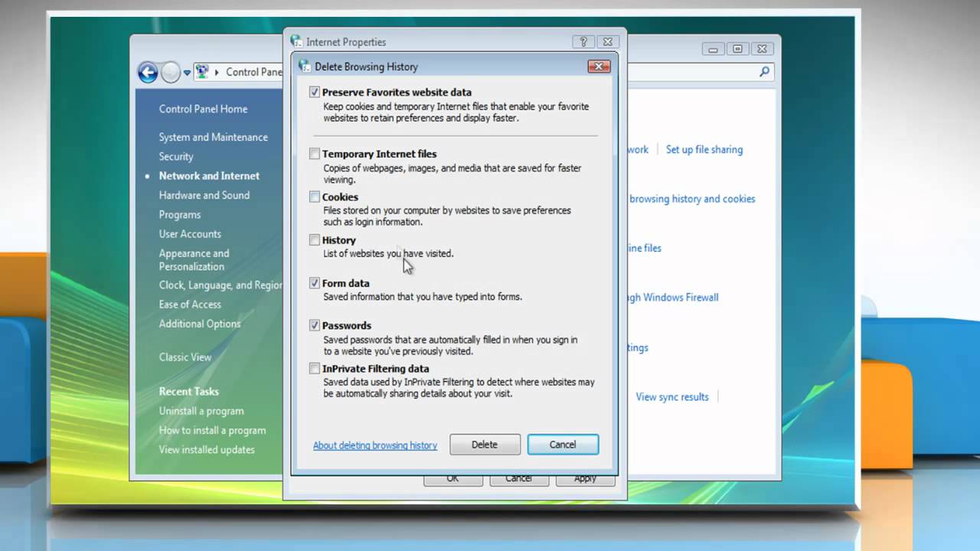
Task: Click Uninstall a program recent task
Action: (x=201, y=411)
